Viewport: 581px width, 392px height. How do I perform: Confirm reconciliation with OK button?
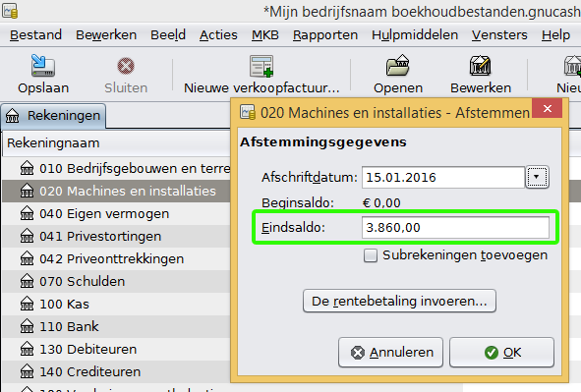pyautogui.click(x=501, y=352)
